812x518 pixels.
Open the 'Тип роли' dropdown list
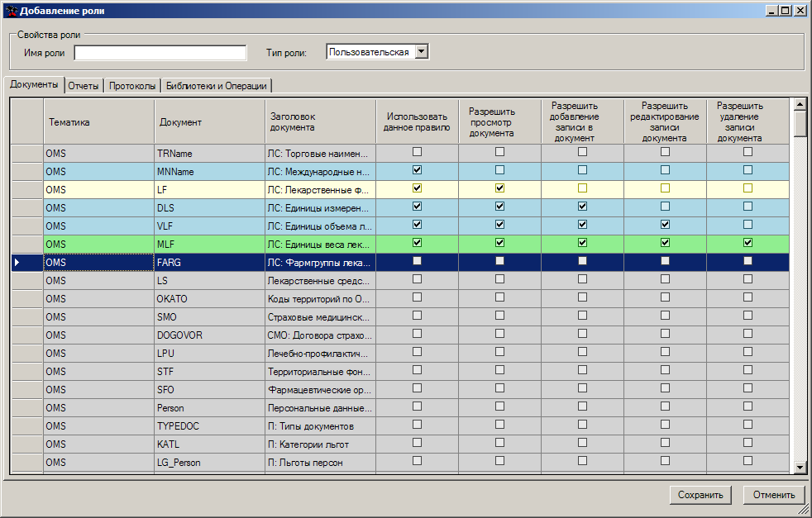pyautogui.click(x=421, y=52)
